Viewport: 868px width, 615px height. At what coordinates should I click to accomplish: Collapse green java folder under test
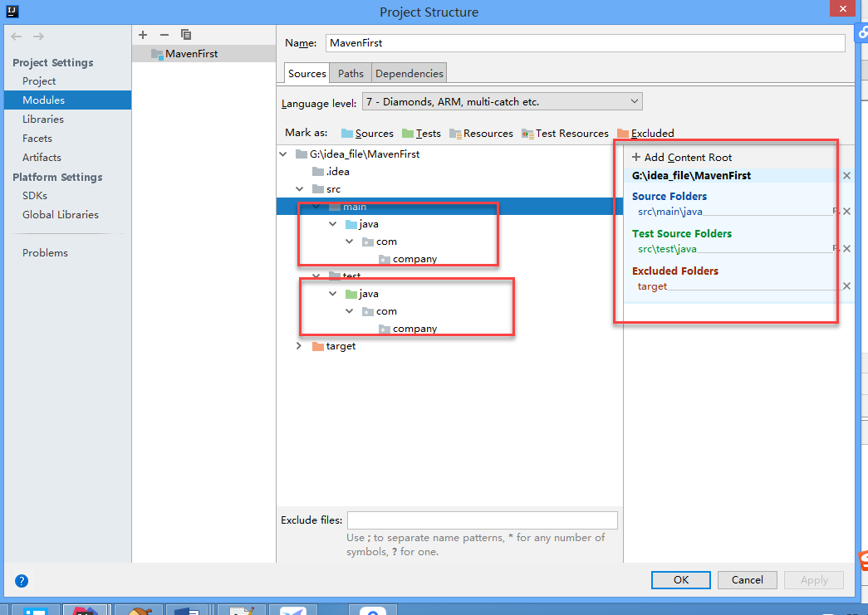(333, 294)
